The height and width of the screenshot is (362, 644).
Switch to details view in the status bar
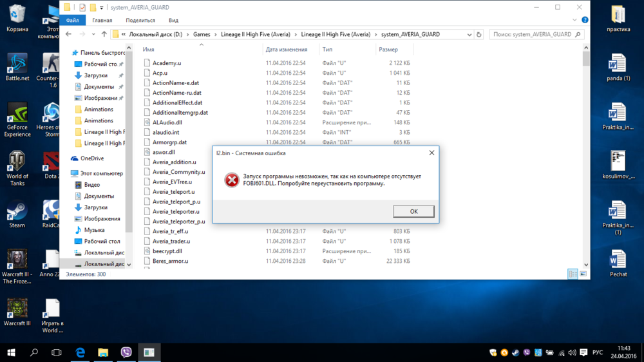coord(573,274)
